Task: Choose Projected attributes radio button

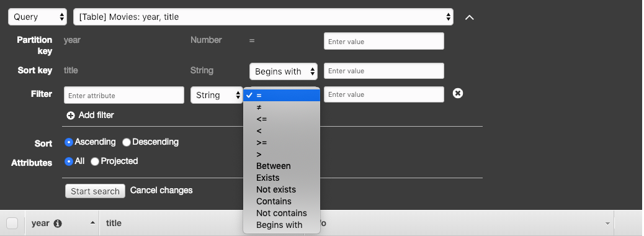Action: coord(95,161)
